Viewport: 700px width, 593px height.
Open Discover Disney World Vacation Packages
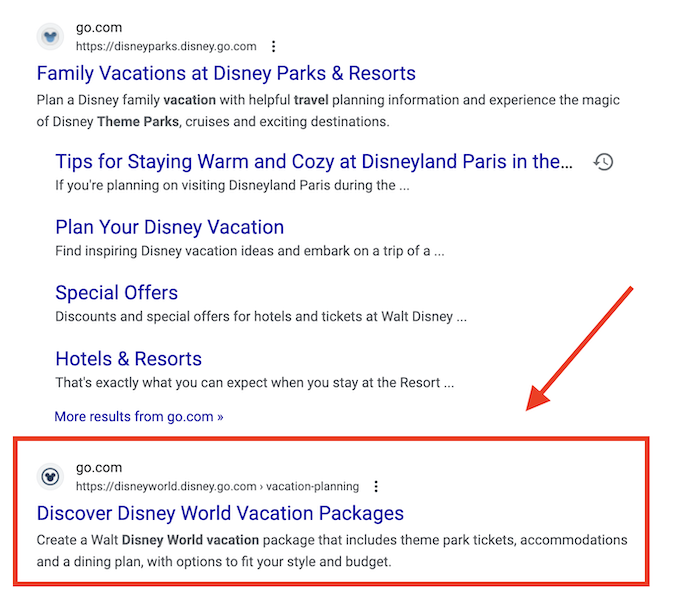220,514
